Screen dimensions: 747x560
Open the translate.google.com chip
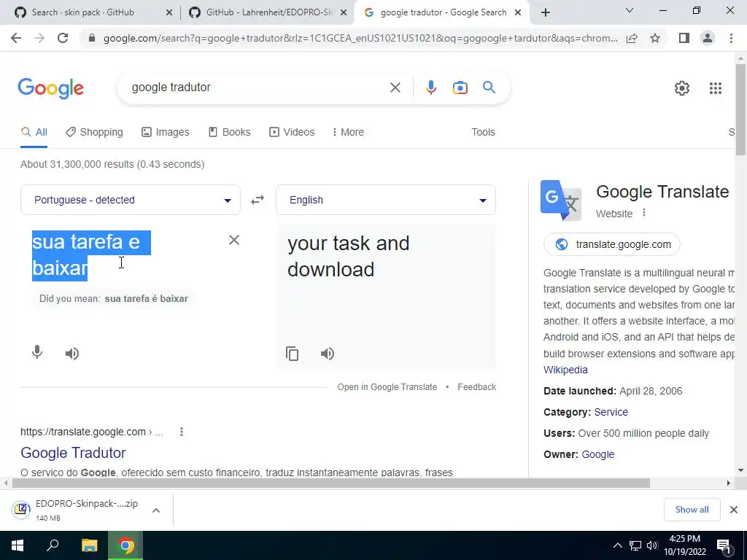tap(612, 244)
